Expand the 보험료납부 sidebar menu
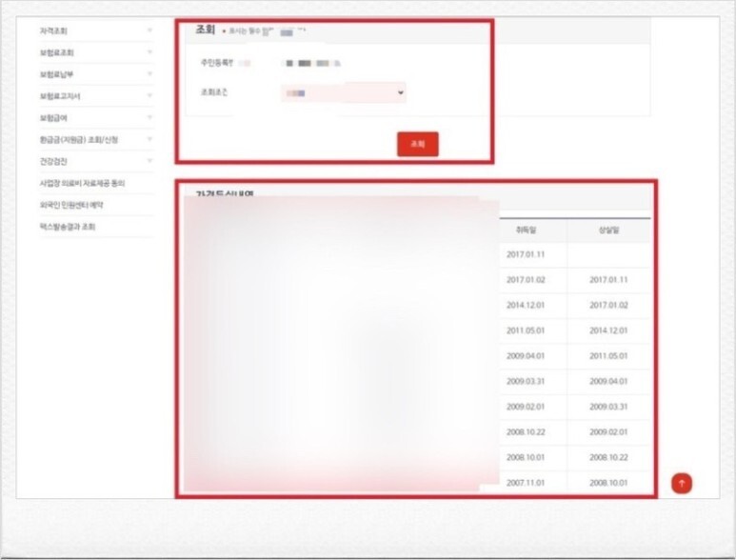The image size is (736, 560). click(96, 74)
